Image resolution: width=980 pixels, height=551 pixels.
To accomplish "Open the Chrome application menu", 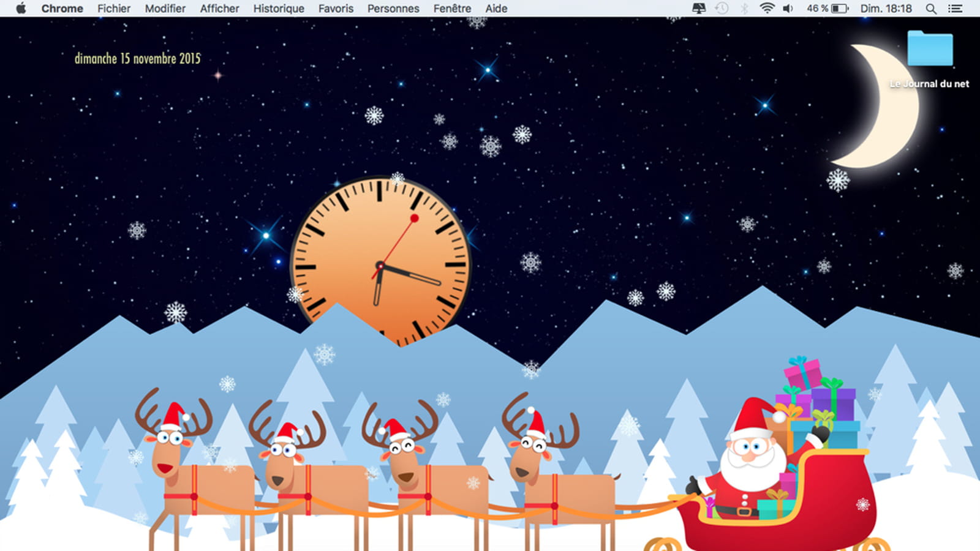I will (x=62, y=9).
